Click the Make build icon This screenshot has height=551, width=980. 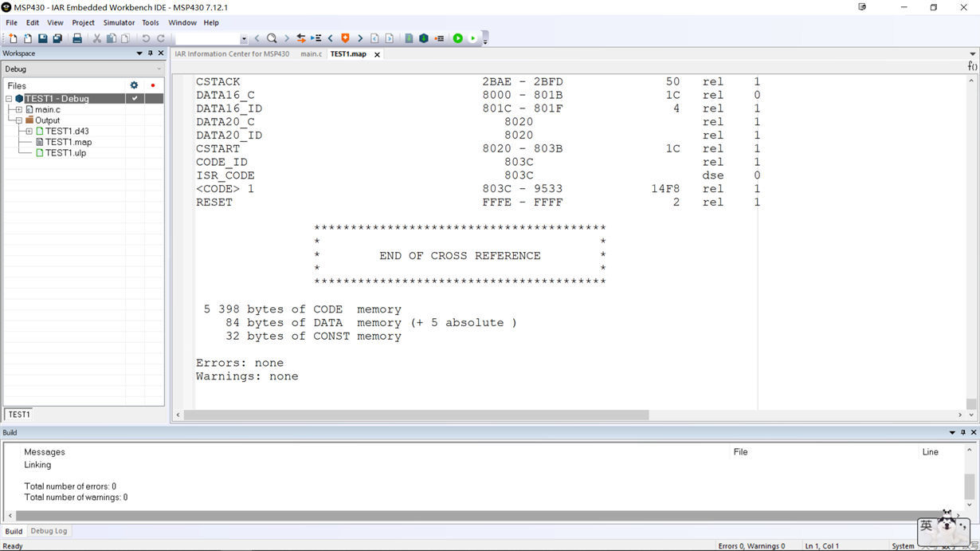(x=424, y=38)
